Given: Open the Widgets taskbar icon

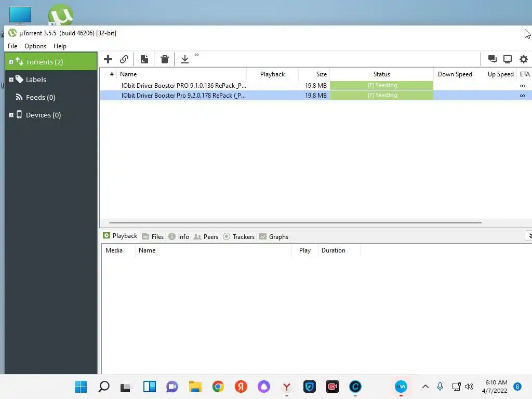Looking at the screenshot, I should 149,387.
